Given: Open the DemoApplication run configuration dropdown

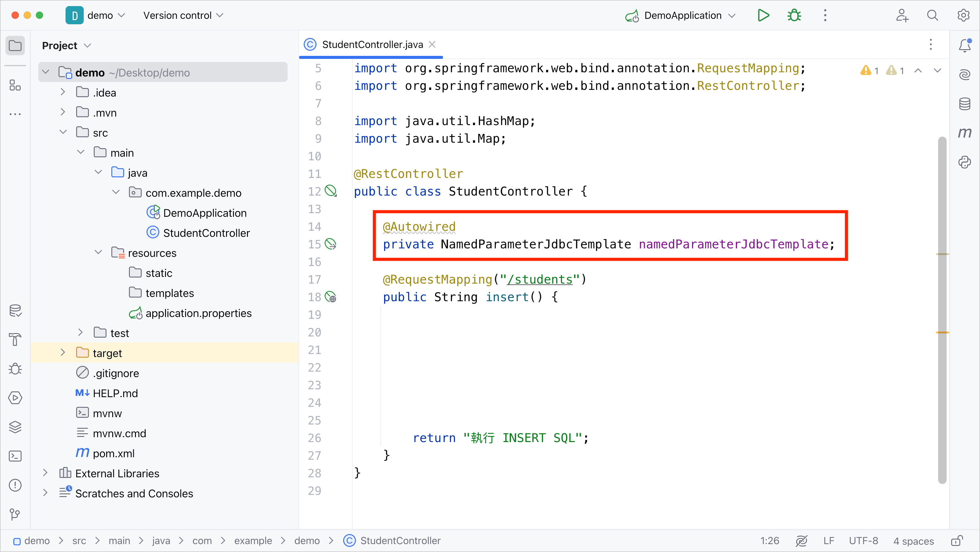Looking at the screenshot, I should [x=680, y=15].
